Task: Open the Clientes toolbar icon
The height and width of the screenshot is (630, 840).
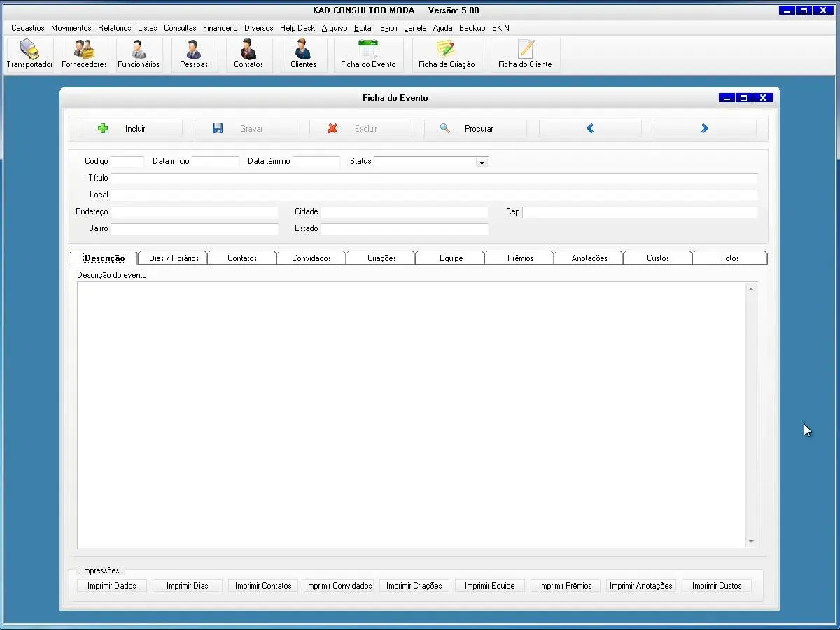Action: click(303, 55)
